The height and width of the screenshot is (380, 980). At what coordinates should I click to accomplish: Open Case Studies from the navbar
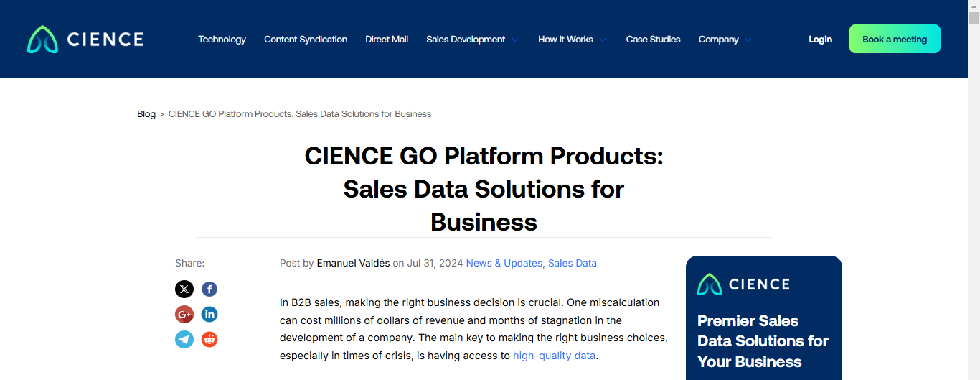click(653, 40)
